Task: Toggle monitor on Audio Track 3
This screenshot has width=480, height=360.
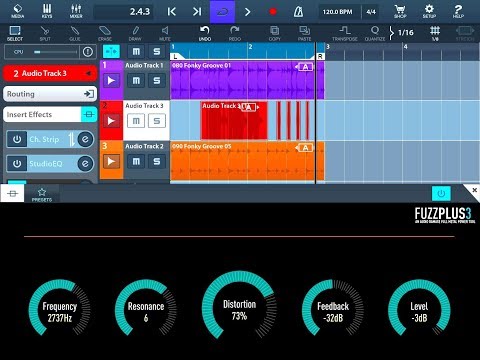Action: click(x=111, y=121)
